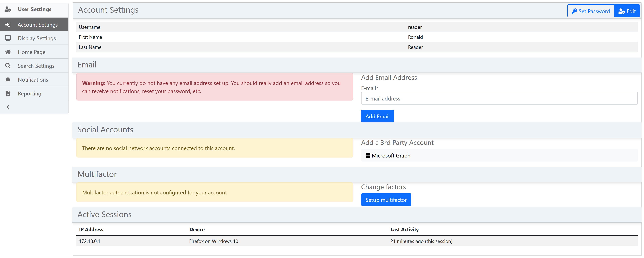Collapse the sidebar with the left chevron
The image size is (644, 258).
point(8,107)
